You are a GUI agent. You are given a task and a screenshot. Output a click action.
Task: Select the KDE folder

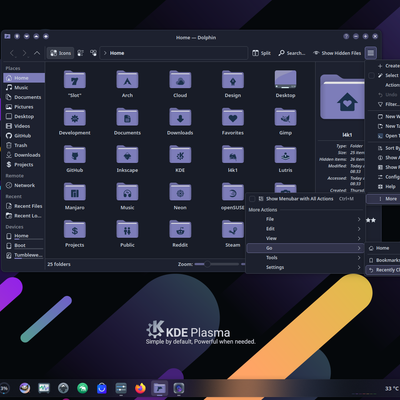pos(180,158)
